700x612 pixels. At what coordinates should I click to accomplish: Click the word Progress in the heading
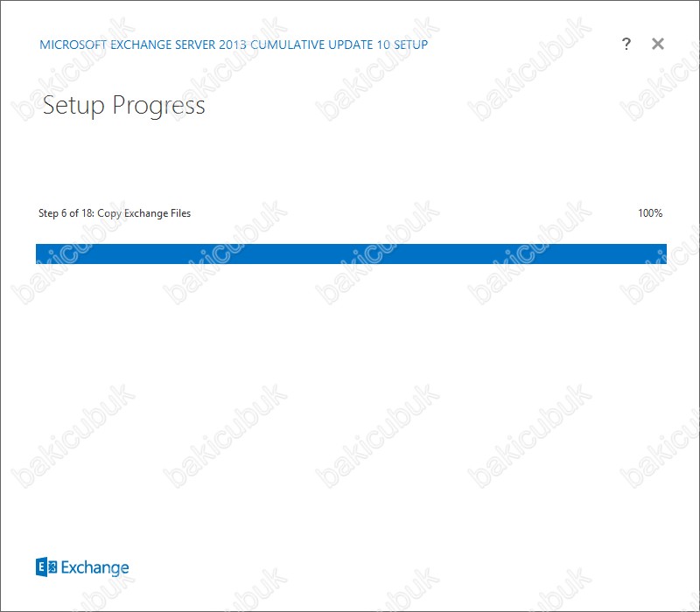point(158,107)
